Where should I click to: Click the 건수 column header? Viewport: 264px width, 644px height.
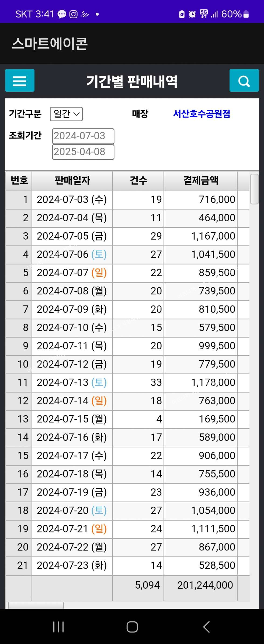coord(138,180)
